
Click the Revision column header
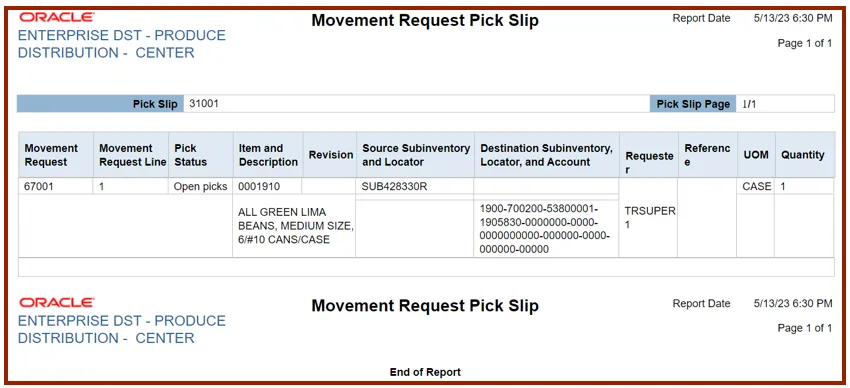click(x=330, y=155)
